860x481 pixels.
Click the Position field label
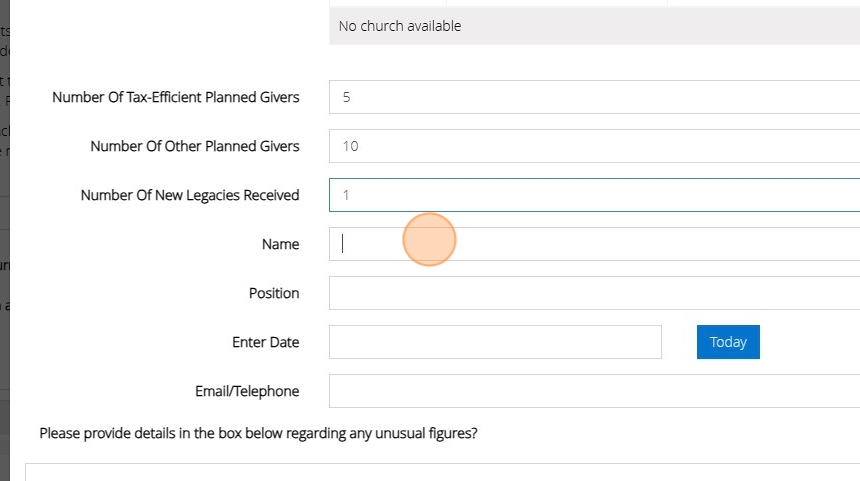pyautogui.click(x=274, y=293)
